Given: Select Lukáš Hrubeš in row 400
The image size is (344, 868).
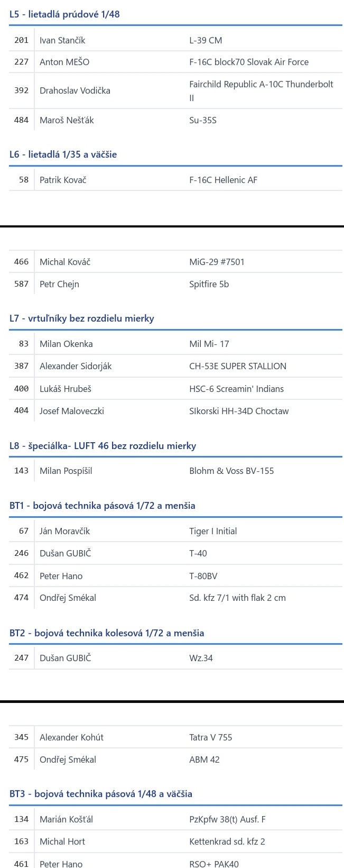Looking at the screenshot, I should click(66, 389).
